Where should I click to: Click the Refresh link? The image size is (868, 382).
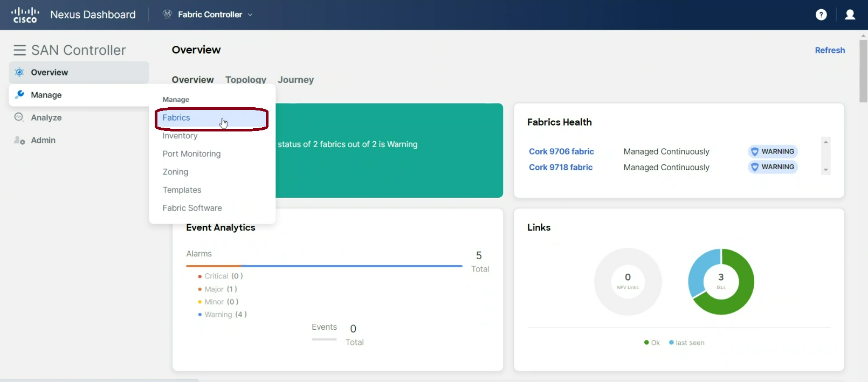point(830,50)
